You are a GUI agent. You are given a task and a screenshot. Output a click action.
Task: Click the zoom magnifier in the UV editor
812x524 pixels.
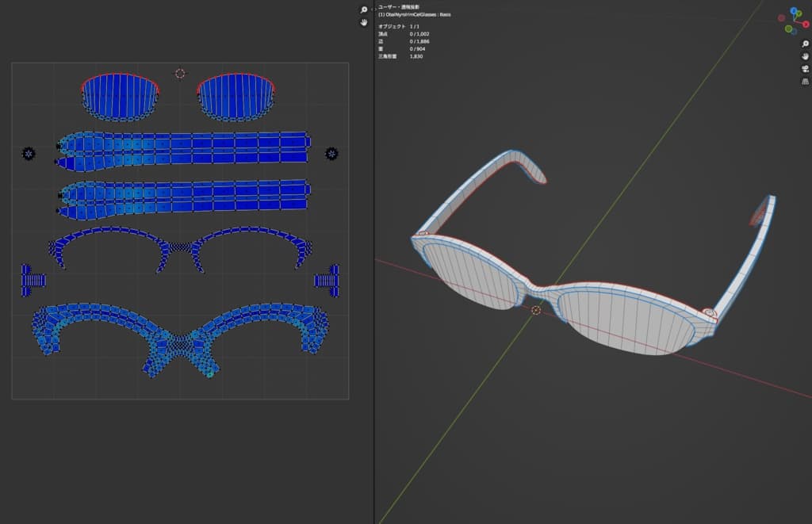pos(364,10)
